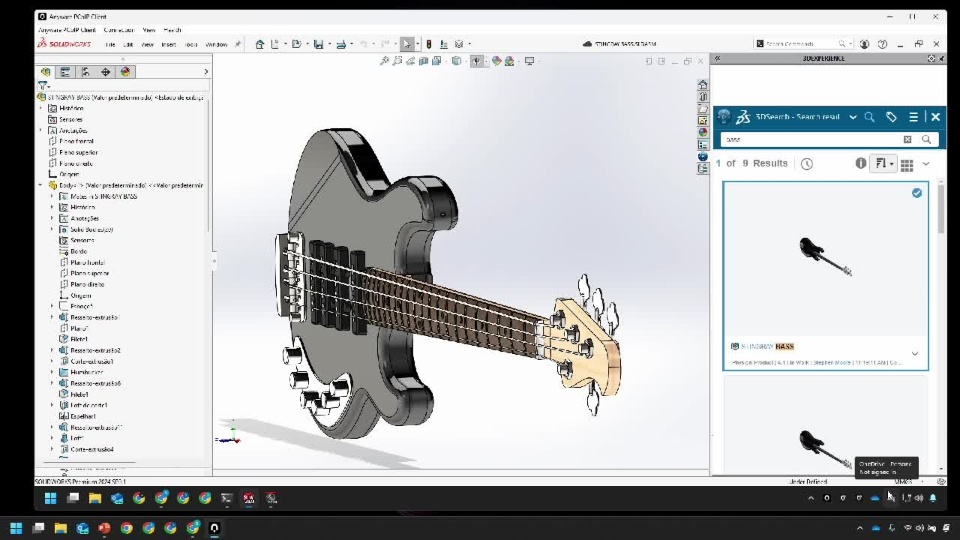Viewport: 960px width, 540px height.
Task: Click the SolidWorks Home toolbar icon
Action: 260,44
